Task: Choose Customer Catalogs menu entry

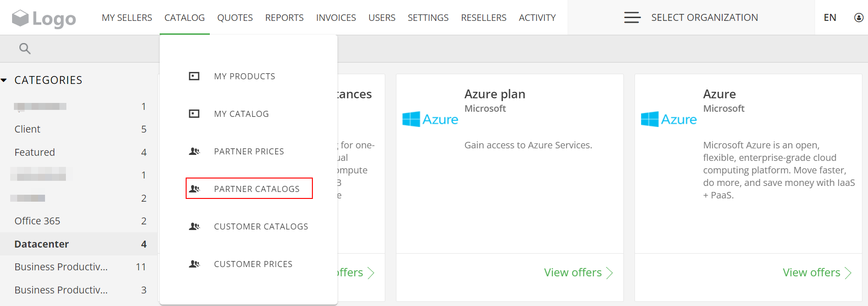Action: tap(261, 226)
